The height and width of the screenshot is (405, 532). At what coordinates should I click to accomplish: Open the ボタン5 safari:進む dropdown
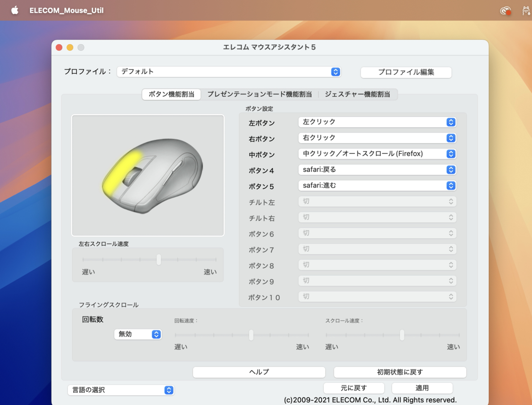[377, 185]
